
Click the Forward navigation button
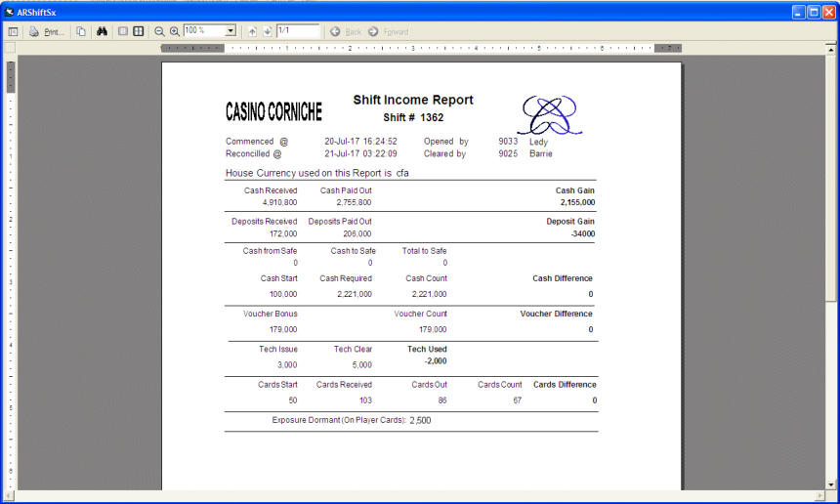tap(389, 31)
